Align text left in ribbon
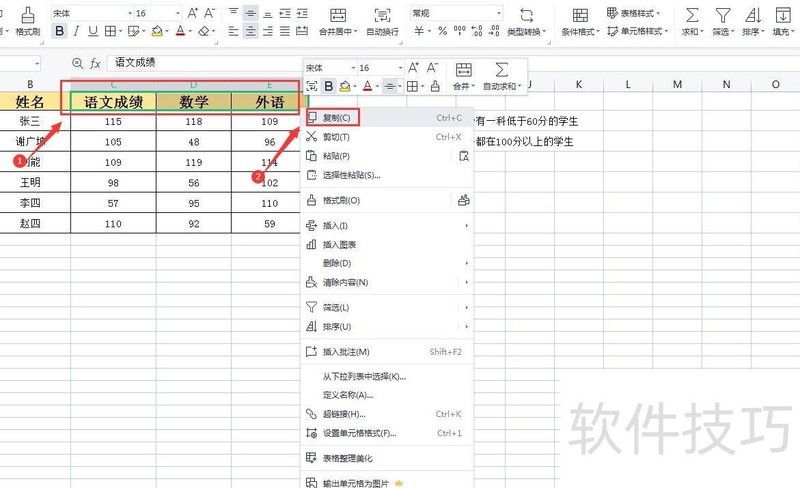Image resolution: width=800 pixels, height=488 pixels. [233, 32]
